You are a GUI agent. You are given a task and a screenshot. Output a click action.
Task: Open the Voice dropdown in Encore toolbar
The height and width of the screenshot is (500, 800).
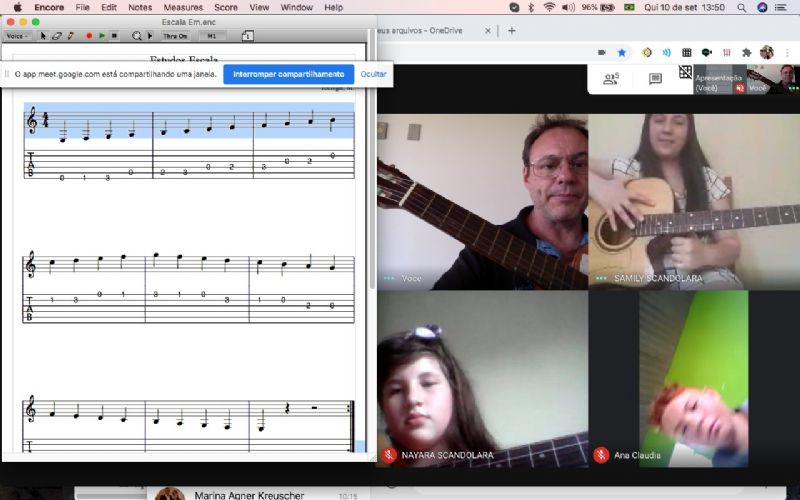17,36
